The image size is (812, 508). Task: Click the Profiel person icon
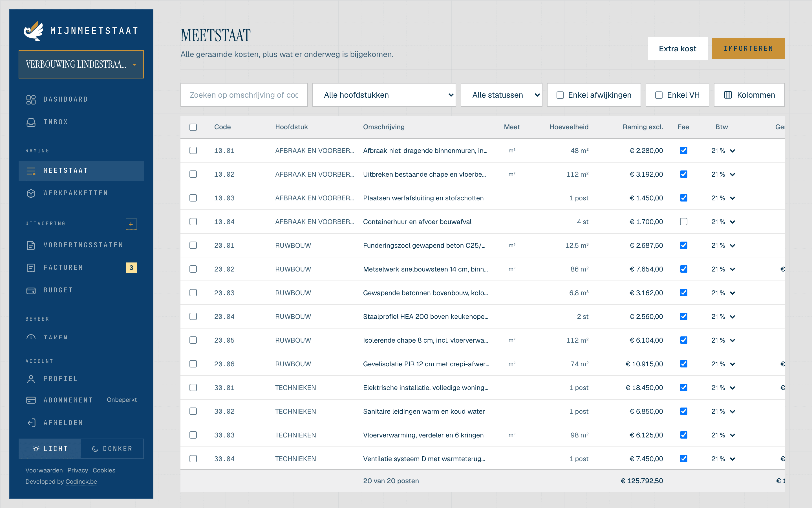pyautogui.click(x=31, y=379)
